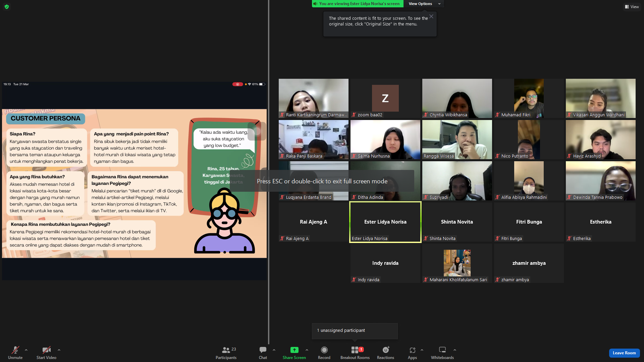Image resolution: width=644 pixels, height=362 pixels.
Task: Expand share options arrow beside Share Screen
Action: click(x=307, y=350)
